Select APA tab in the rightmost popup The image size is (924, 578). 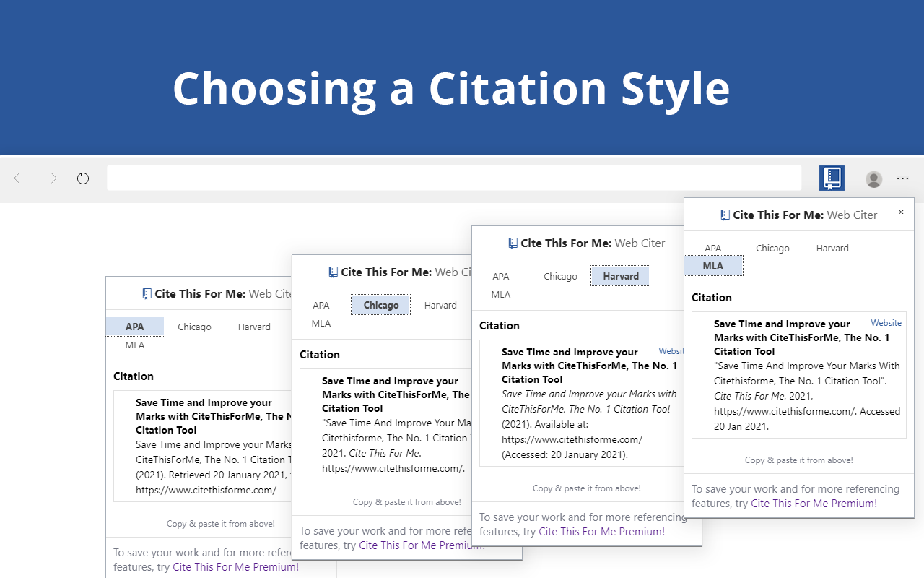tap(713, 248)
